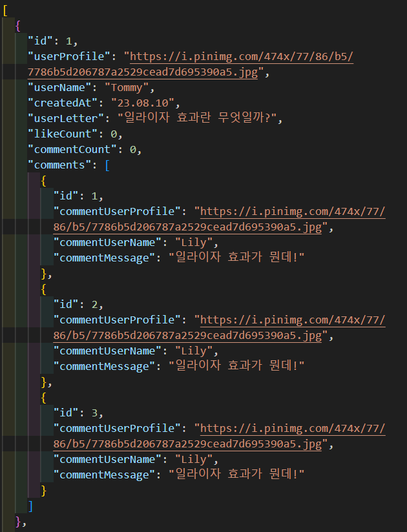Click the "7786b5d206787a2529cead7d695390a5.jpg" line under userProfile
The width and height of the screenshot is (407, 532).
pos(143,72)
